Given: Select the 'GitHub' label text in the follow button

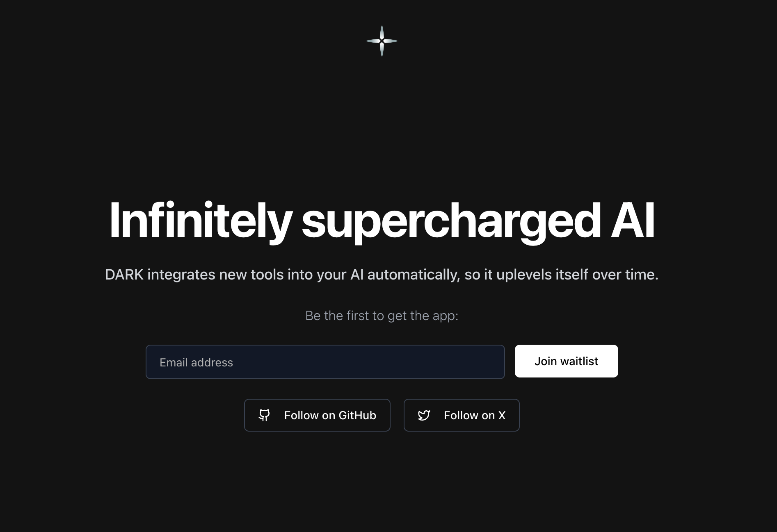Looking at the screenshot, I should click(357, 416).
